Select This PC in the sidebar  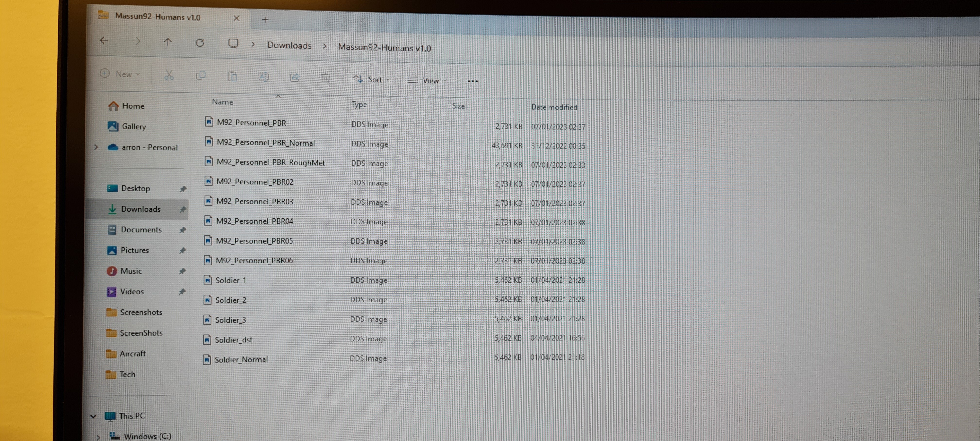pos(125,416)
